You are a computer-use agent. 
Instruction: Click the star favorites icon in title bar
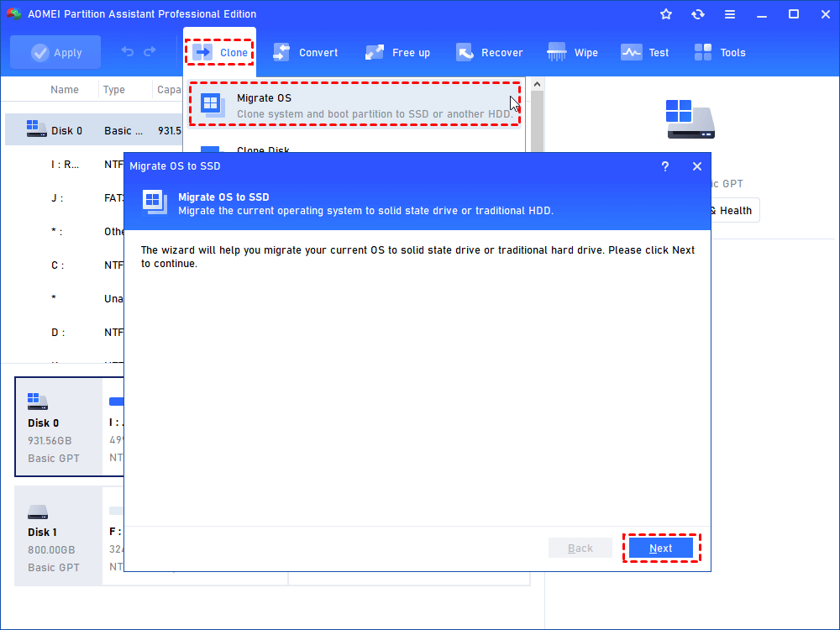pos(666,14)
